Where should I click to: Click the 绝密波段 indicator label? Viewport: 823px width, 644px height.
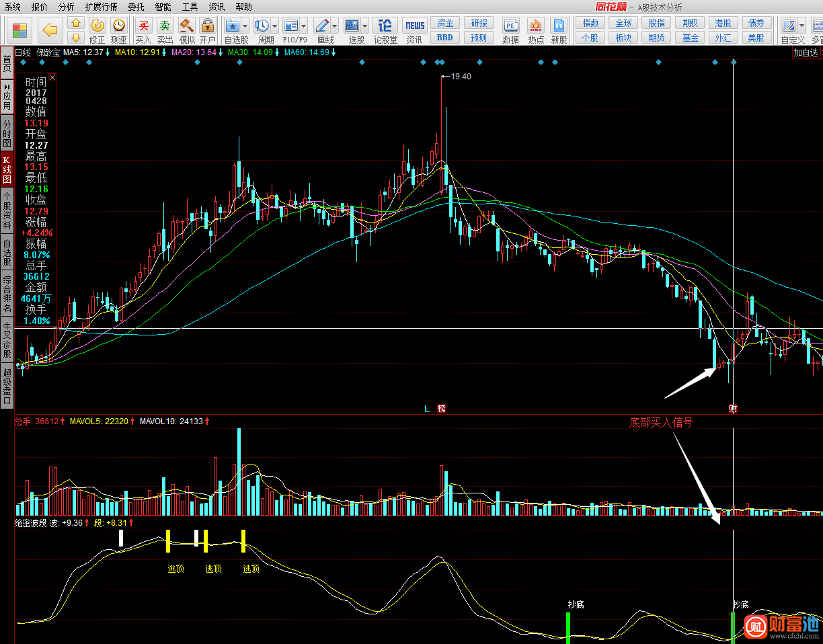pos(32,522)
